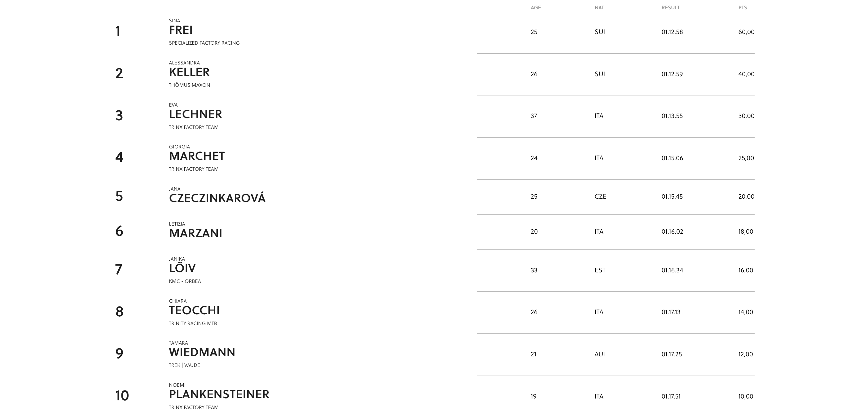Click the Trinity Racing MTB team name

point(193,324)
